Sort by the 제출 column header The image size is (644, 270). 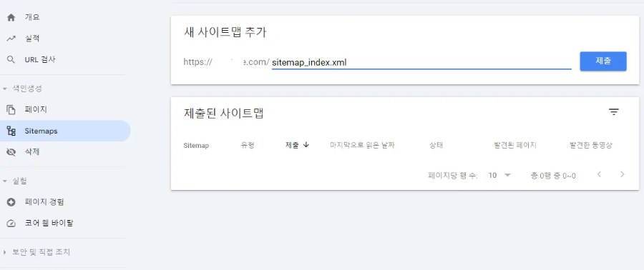pyautogui.click(x=292, y=145)
